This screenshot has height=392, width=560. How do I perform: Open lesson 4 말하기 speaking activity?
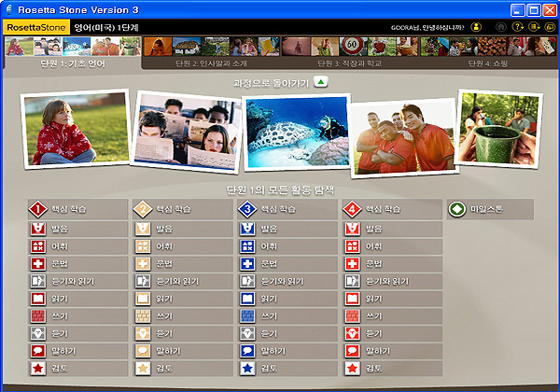pos(392,351)
